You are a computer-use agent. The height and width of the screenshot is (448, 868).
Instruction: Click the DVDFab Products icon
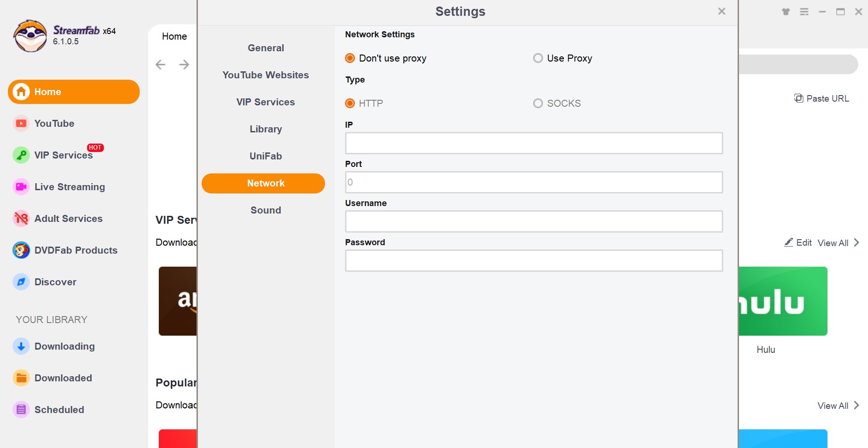(21, 250)
